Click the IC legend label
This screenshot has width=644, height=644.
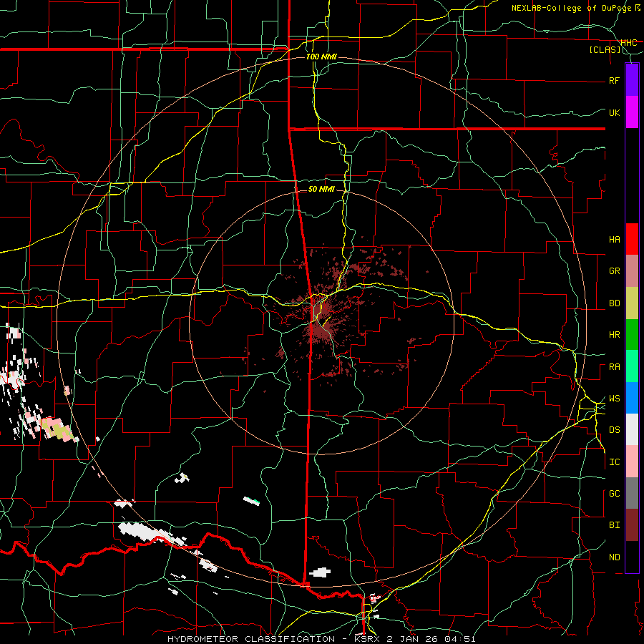(x=614, y=462)
